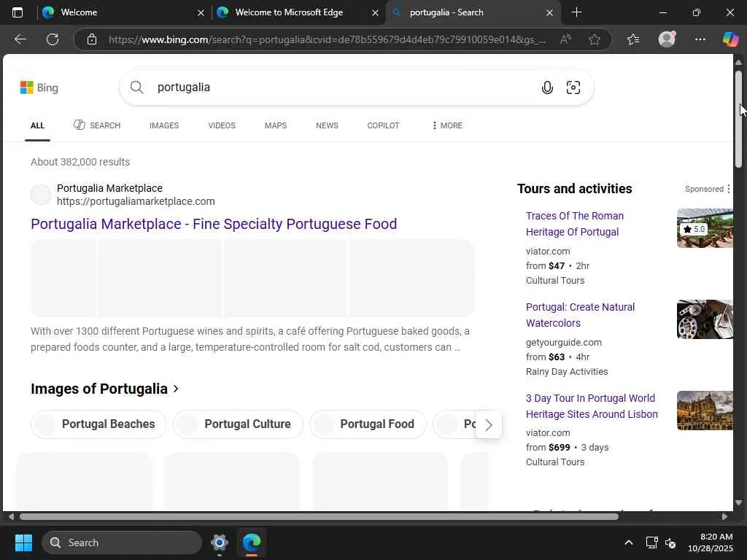
Task: Start voice search with microphone icon
Action: pyautogui.click(x=547, y=87)
